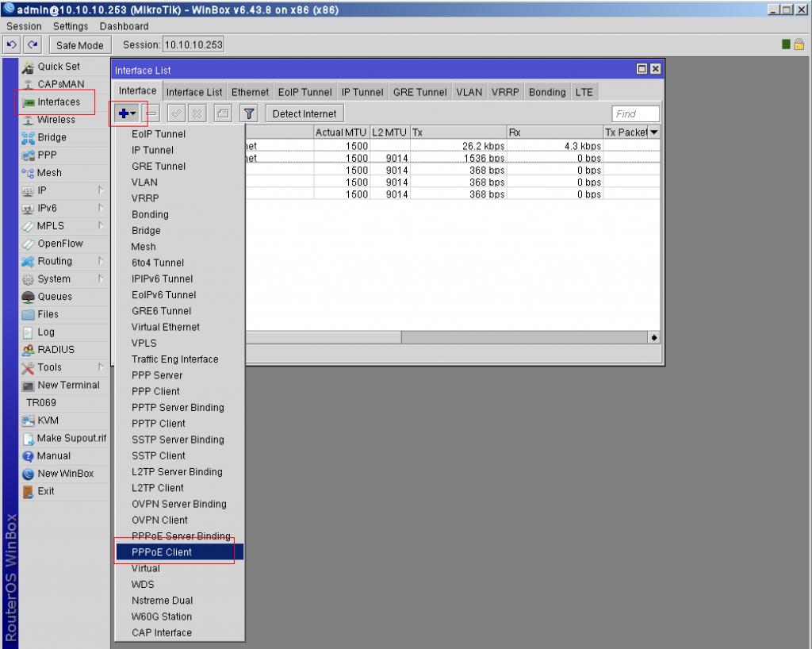The image size is (812, 649).
Task: Sort by the Actual MTU column header
Action: pos(341,132)
